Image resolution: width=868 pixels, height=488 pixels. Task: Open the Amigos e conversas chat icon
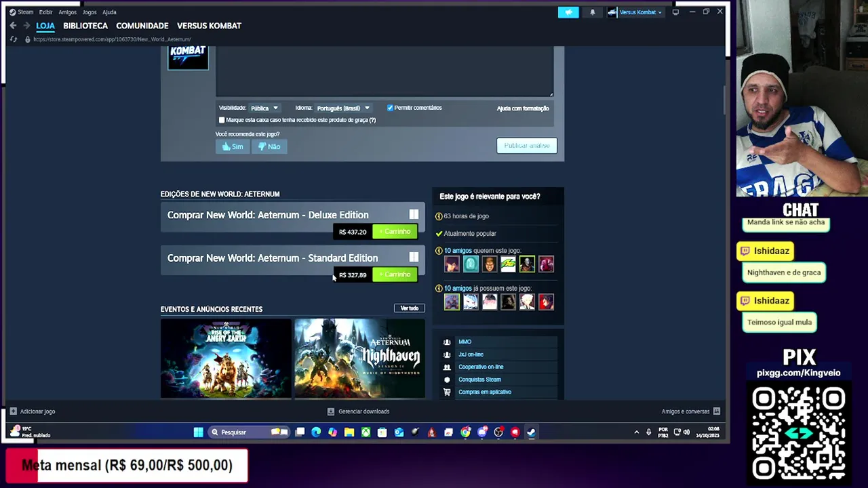pyautogui.click(x=716, y=411)
